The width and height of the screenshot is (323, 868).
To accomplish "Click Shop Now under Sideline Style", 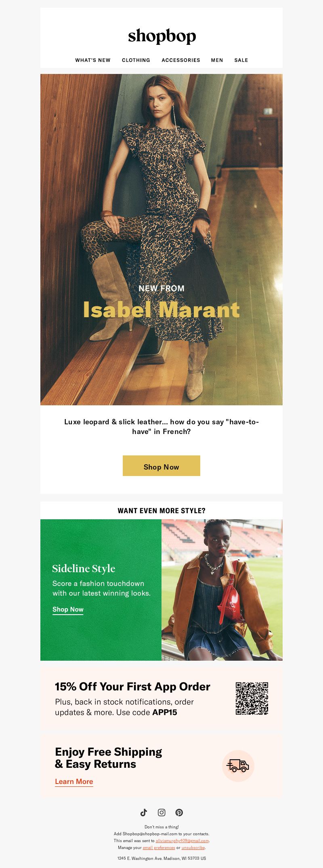I will (68, 609).
